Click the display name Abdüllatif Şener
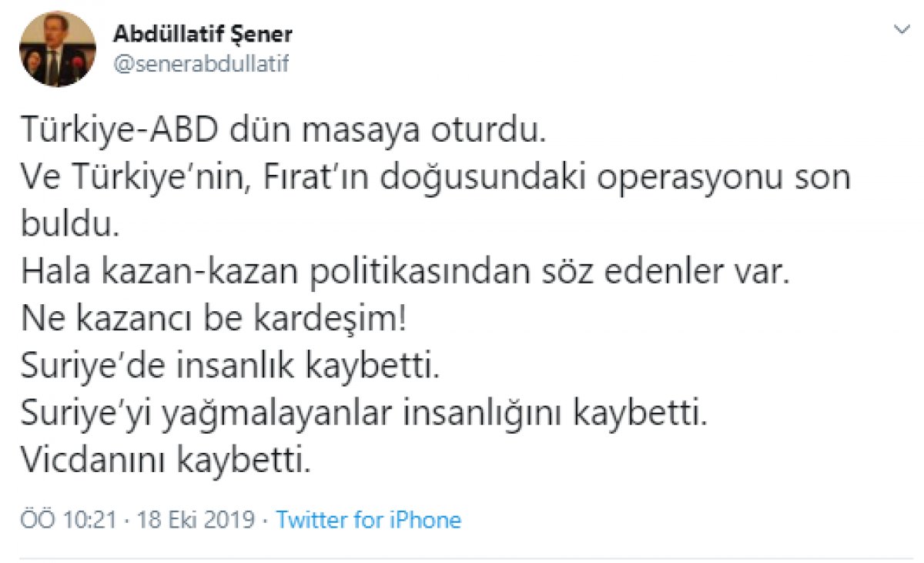The height and width of the screenshot is (563, 924). (203, 34)
